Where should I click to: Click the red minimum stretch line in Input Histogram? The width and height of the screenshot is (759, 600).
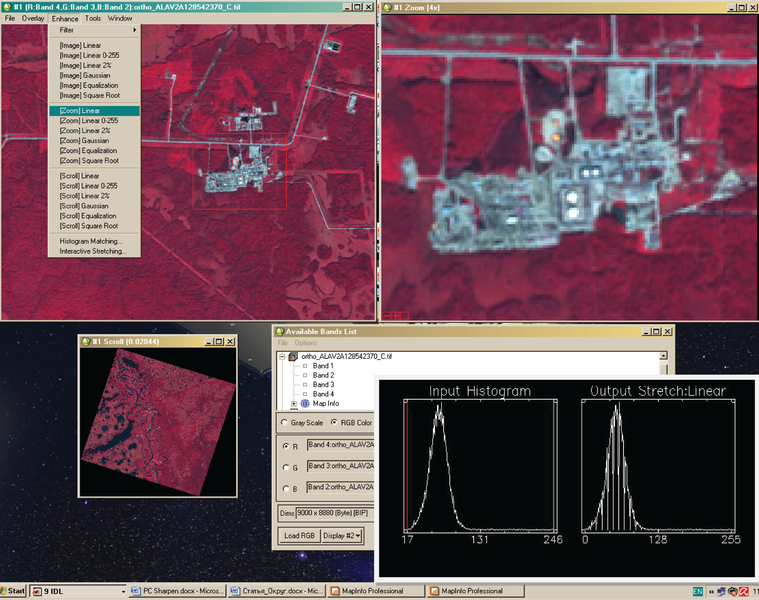coord(408,465)
